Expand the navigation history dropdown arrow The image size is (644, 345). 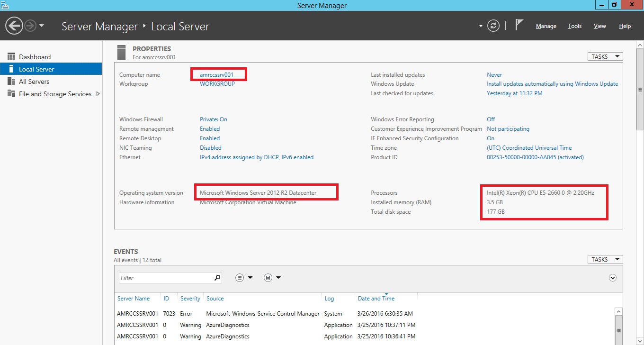[42, 26]
